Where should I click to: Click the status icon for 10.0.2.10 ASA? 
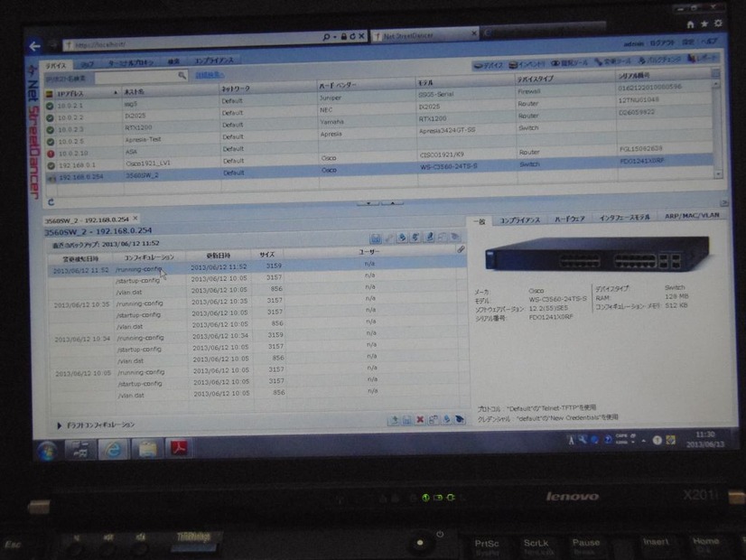pos(51,154)
